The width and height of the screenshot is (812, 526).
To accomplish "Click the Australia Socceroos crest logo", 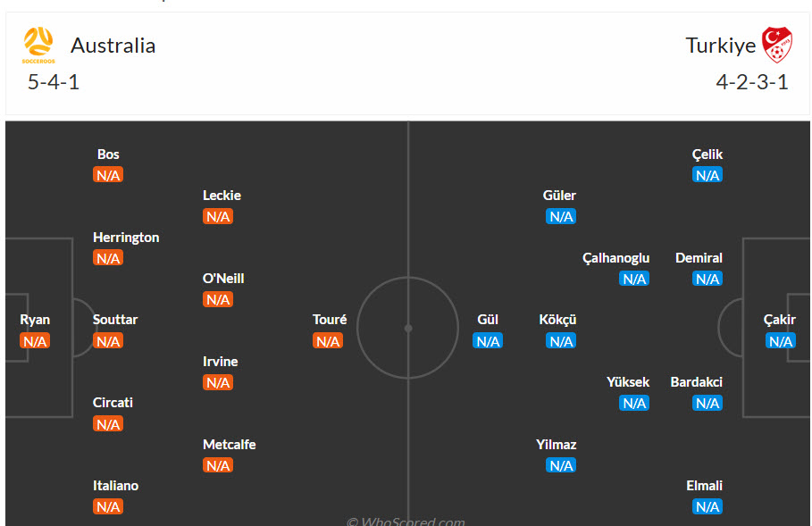I will 38,45.
